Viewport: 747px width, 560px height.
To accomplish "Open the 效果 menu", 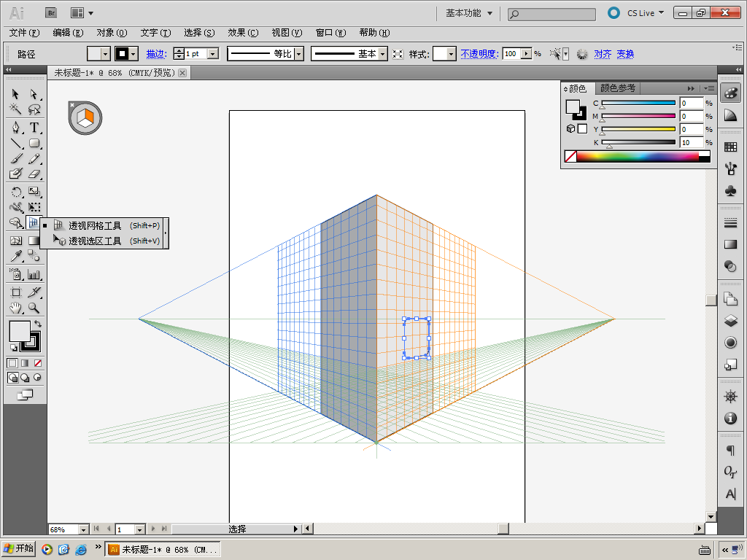I will (x=242, y=33).
